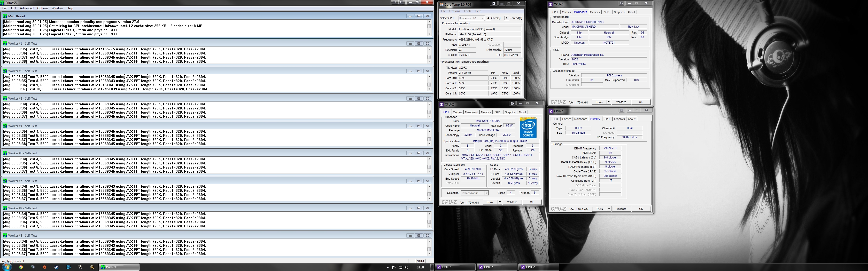Viewport: 868px width, 271px height.
Task: Open the Prime95 Window menu
Action: (57, 8)
